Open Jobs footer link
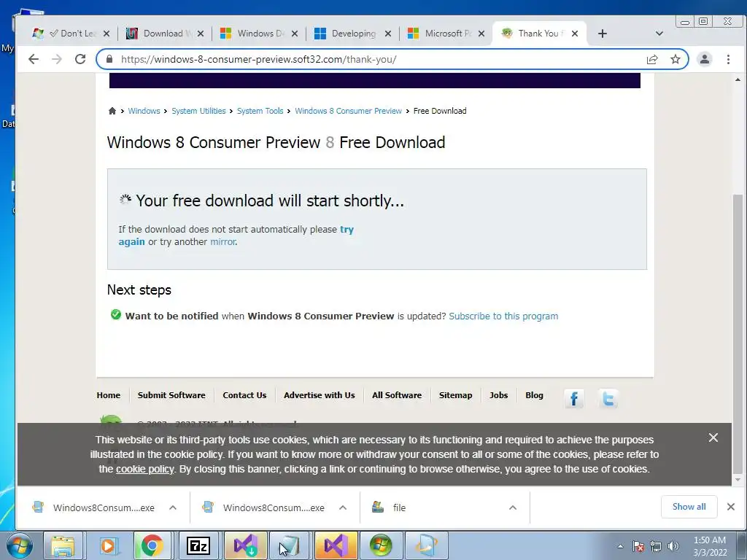This screenshot has width=747, height=560. point(498,395)
